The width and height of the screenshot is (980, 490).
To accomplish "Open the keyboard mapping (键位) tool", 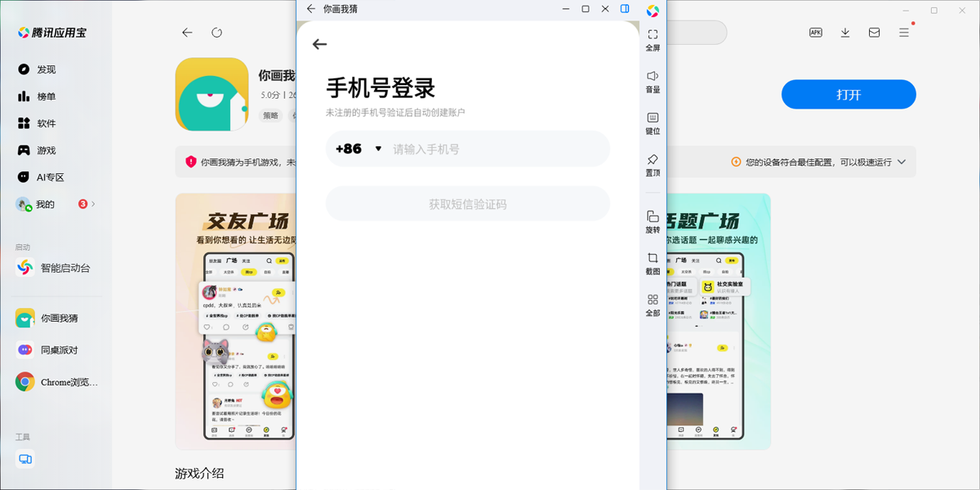I will coord(653,123).
